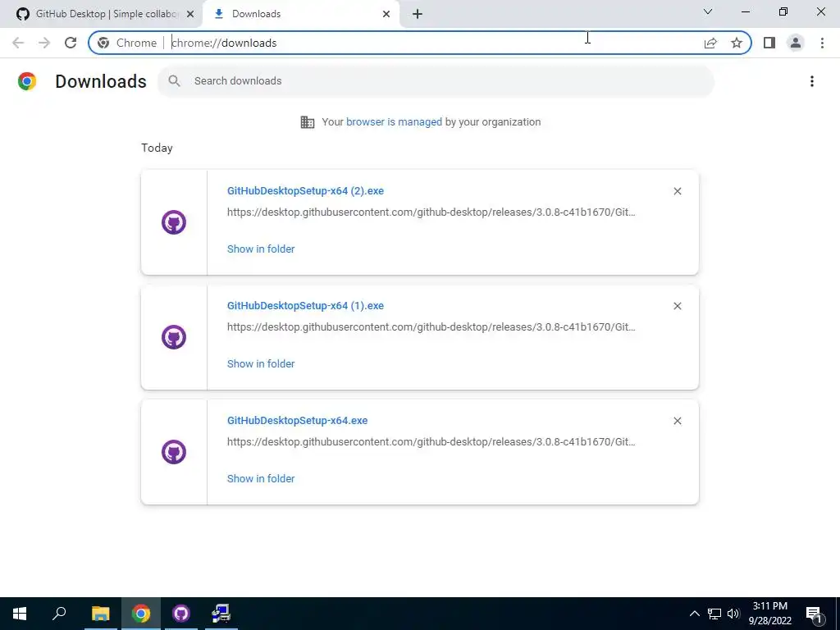Click the Chrome site info chip
The height and width of the screenshot is (630, 840).
pos(127,43)
